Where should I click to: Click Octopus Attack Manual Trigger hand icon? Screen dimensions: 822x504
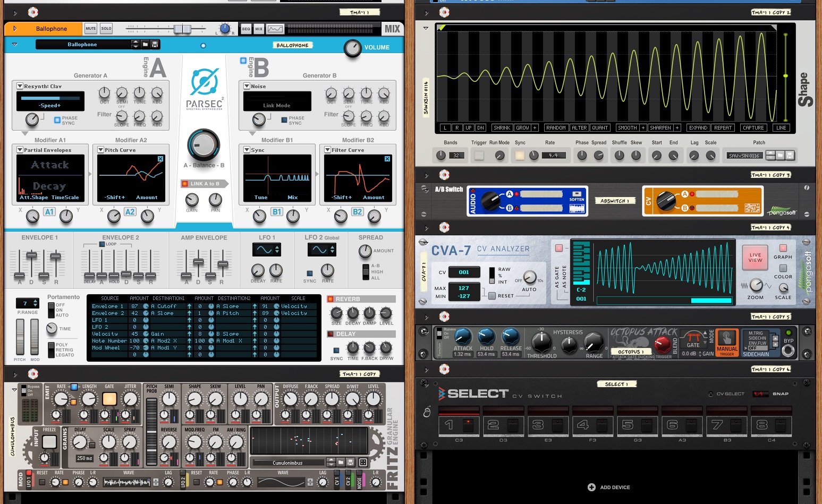[727, 338]
